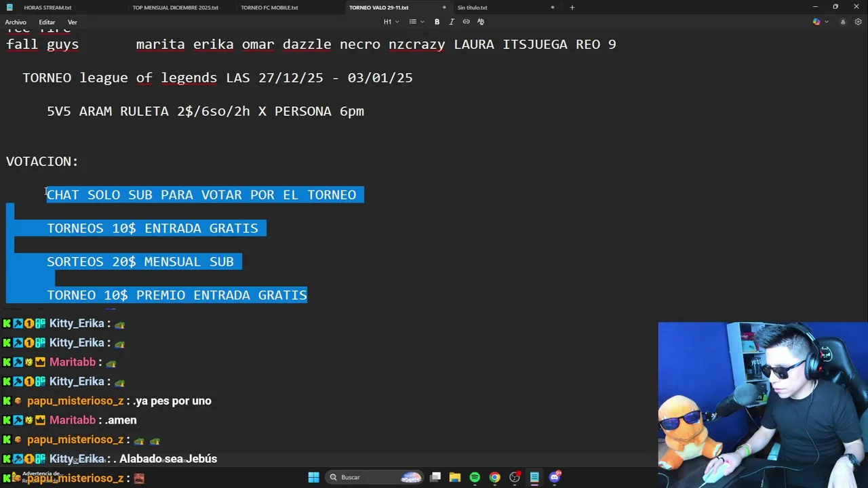
Task: Open Windows Start menu
Action: point(313,477)
